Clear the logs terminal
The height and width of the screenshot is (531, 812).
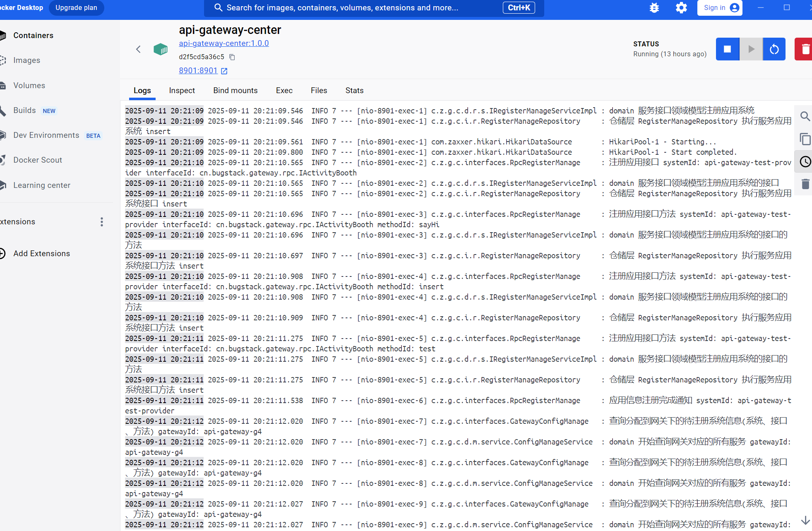click(805, 184)
